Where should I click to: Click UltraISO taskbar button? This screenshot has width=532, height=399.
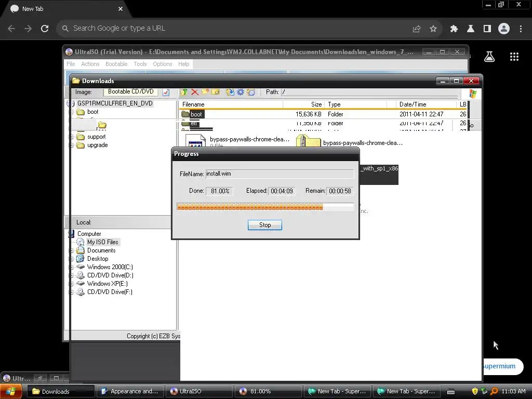click(199, 391)
